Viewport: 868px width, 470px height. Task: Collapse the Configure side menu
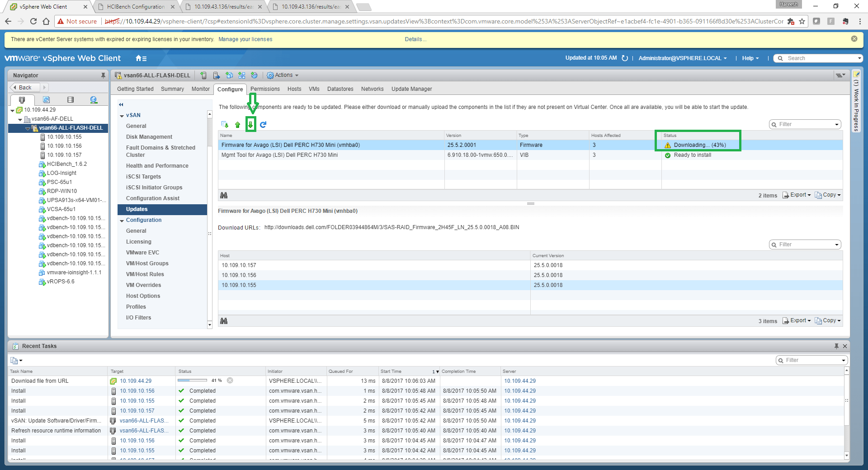coord(121,104)
